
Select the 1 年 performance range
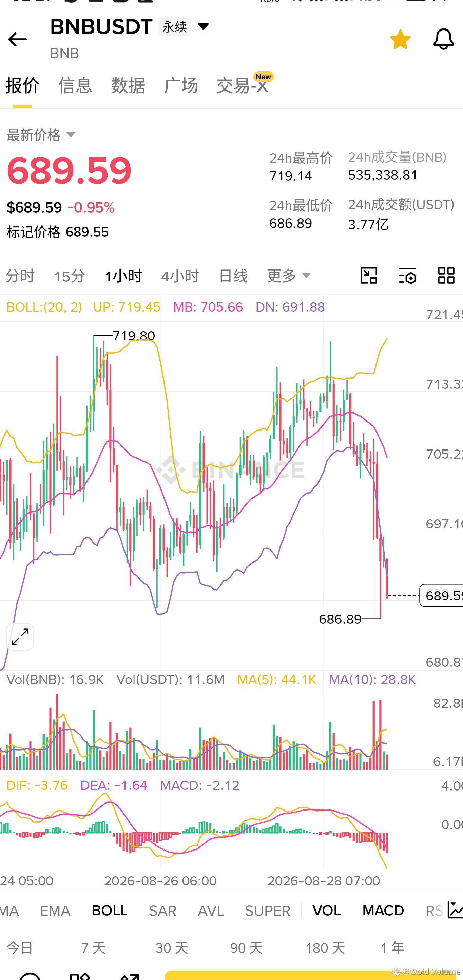(392, 948)
